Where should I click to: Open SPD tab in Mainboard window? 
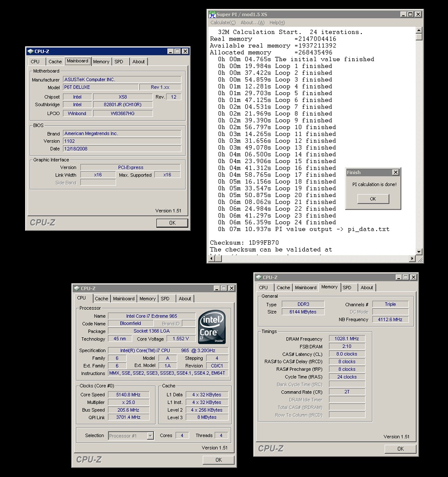(x=119, y=61)
